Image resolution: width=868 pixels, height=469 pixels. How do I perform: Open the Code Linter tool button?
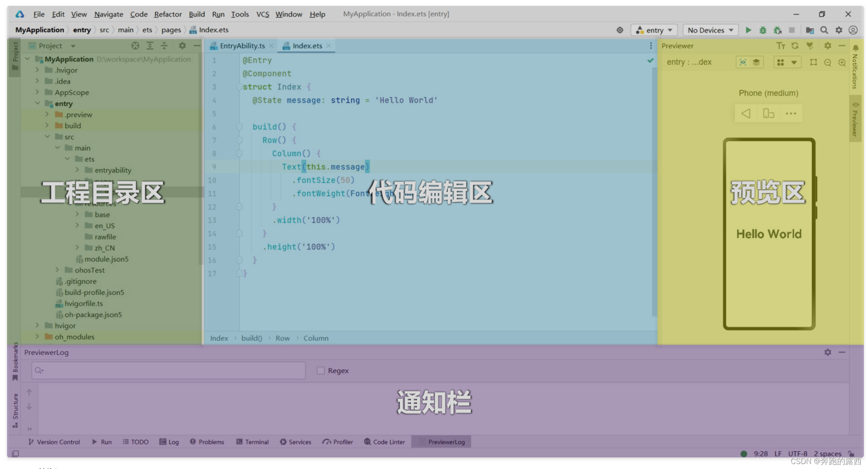(384, 442)
